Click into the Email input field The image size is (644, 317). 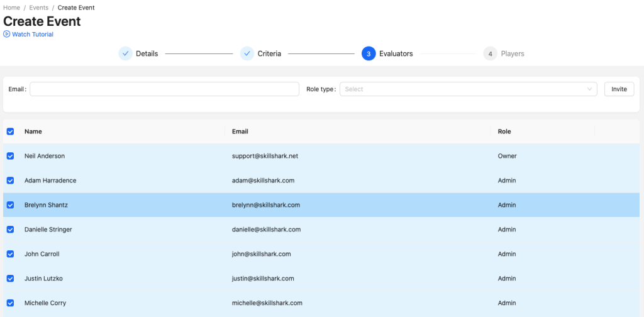(x=164, y=89)
